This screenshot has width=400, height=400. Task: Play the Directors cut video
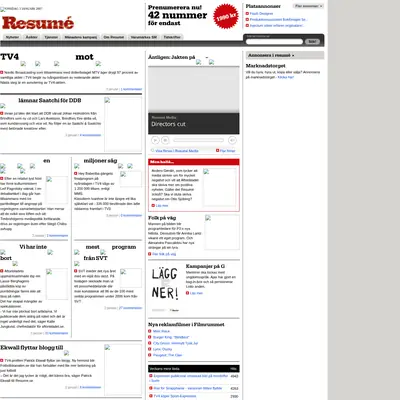(x=155, y=140)
